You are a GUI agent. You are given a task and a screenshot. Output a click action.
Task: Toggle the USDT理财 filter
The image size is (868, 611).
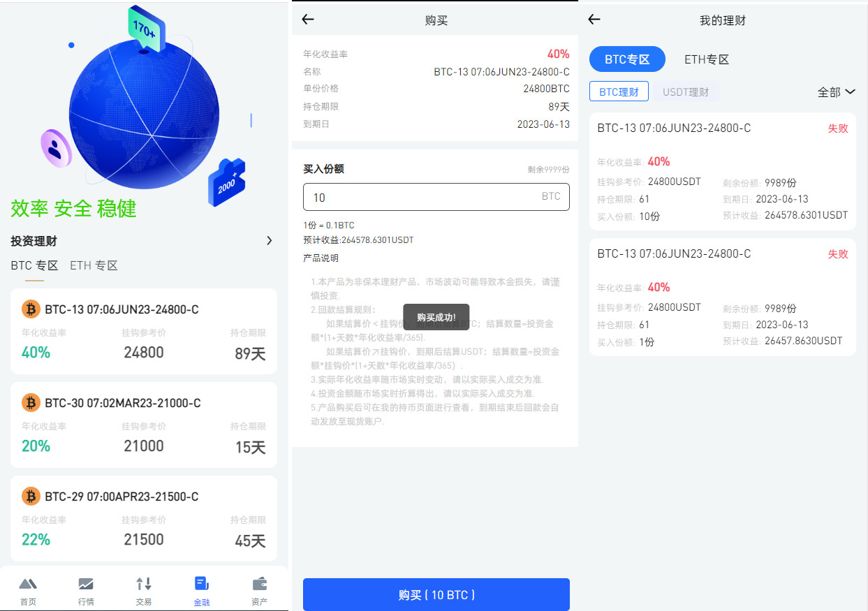(x=686, y=91)
